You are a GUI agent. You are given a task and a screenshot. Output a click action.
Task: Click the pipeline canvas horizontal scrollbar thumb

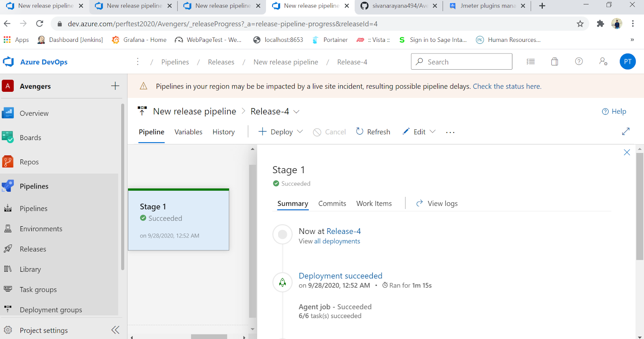click(209, 337)
